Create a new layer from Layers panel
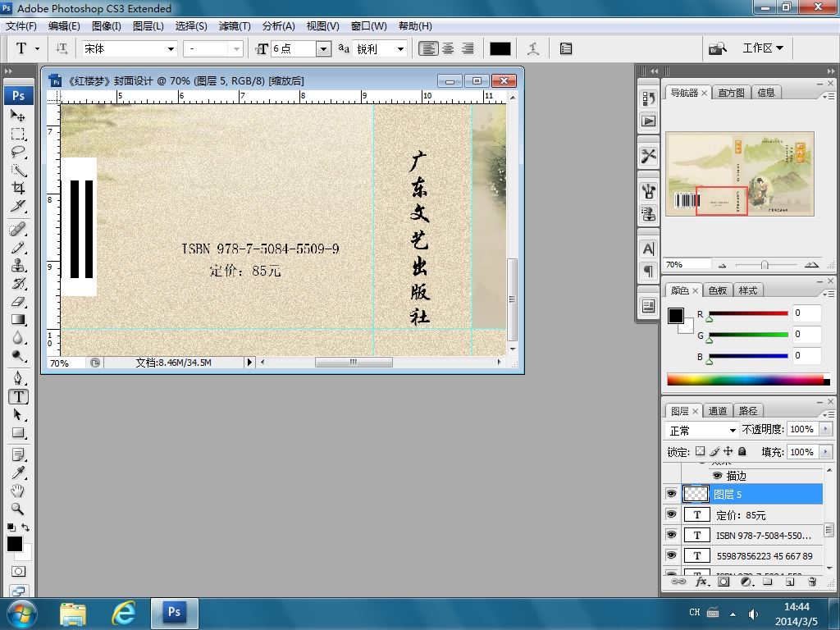Screen dimensions: 840x630 click(790, 582)
